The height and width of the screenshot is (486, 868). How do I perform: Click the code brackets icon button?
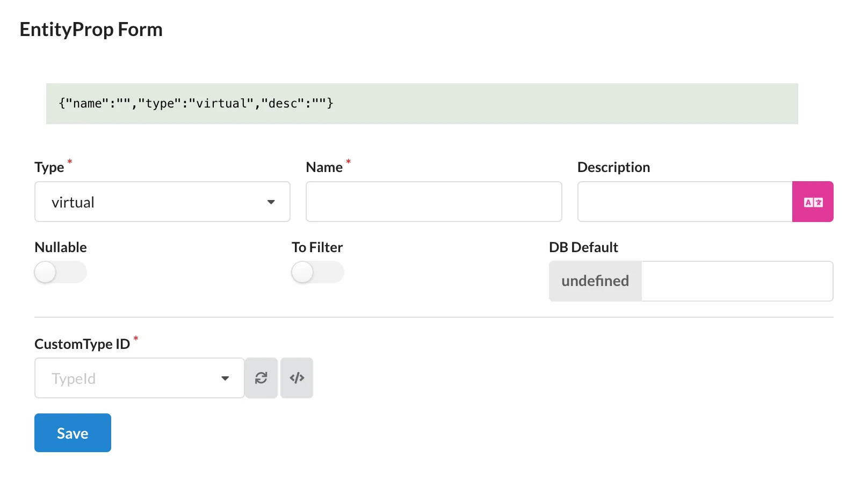[x=297, y=378]
